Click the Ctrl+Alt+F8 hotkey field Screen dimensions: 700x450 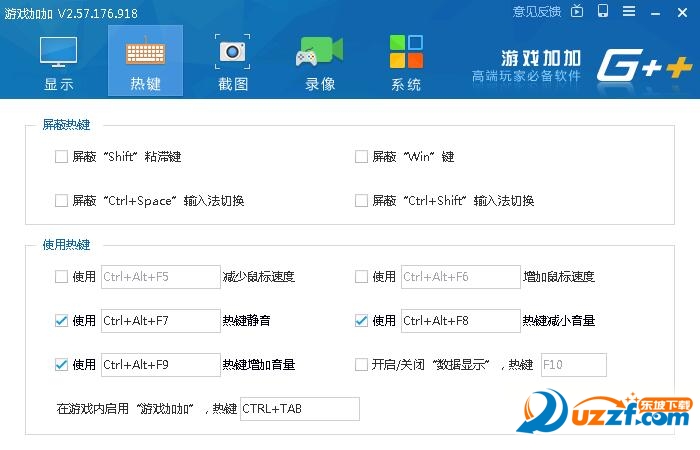(461, 321)
